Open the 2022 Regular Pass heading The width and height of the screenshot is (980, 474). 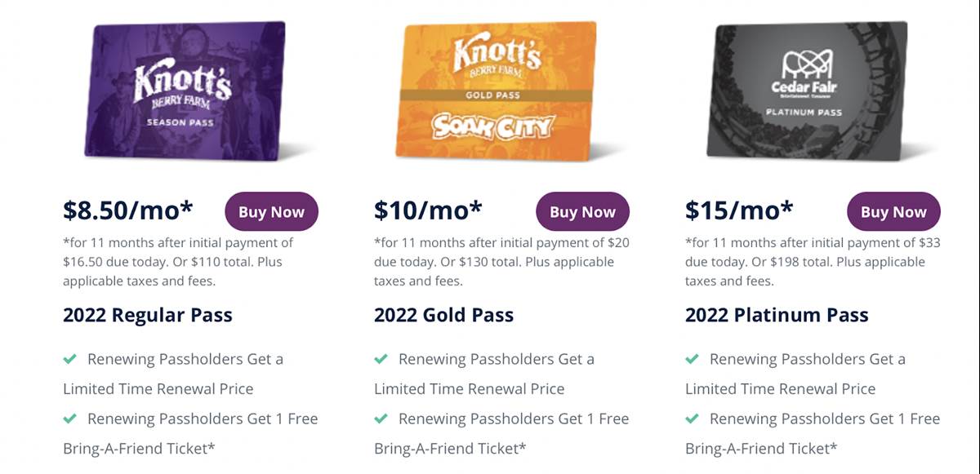coord(147,315)
